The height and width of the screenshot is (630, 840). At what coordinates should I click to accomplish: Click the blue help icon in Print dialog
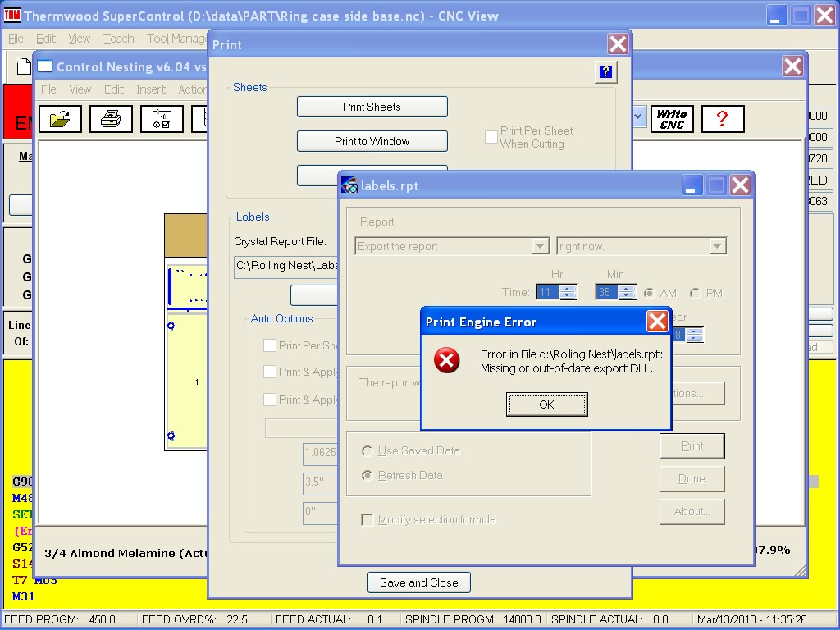[605, 72]
